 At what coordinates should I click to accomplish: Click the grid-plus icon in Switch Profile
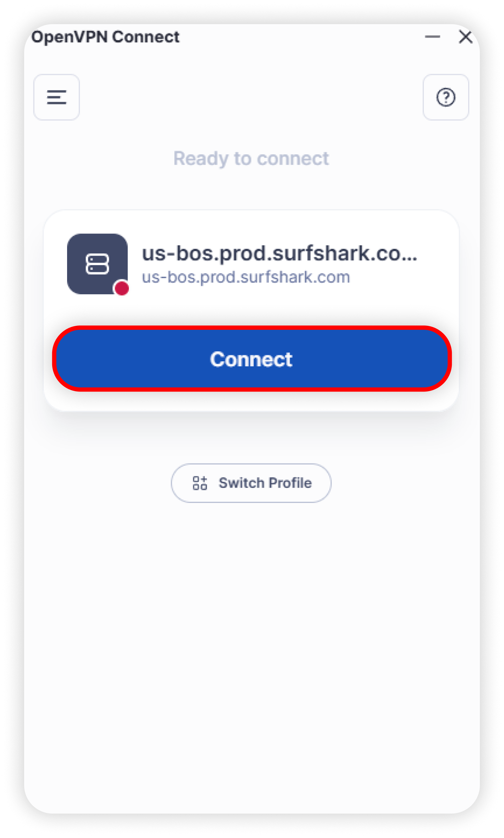(x=200, y=483)
